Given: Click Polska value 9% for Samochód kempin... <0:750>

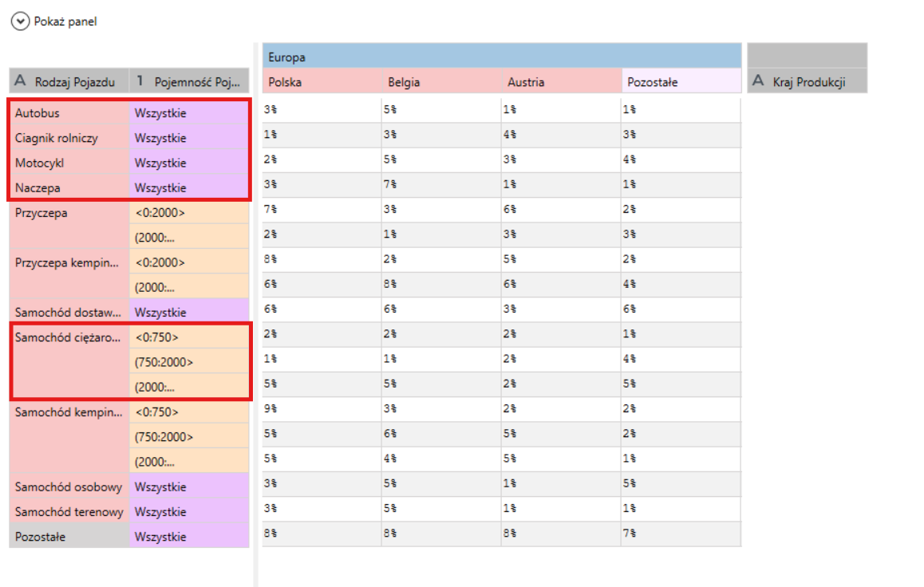Looking at the screenshot, I should [x=322, y=408].
